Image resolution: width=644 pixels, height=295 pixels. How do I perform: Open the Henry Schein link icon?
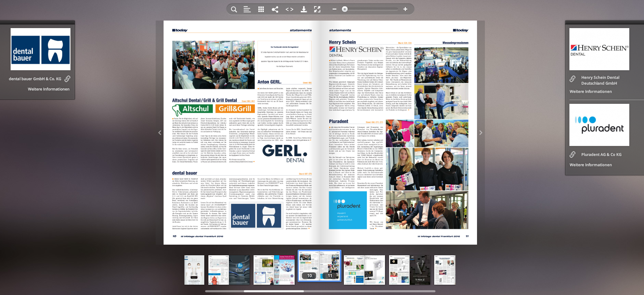point(572,79)
